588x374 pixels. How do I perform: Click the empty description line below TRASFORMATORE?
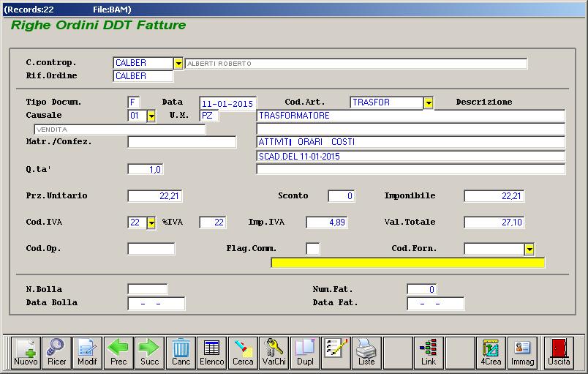pos(410,129)
